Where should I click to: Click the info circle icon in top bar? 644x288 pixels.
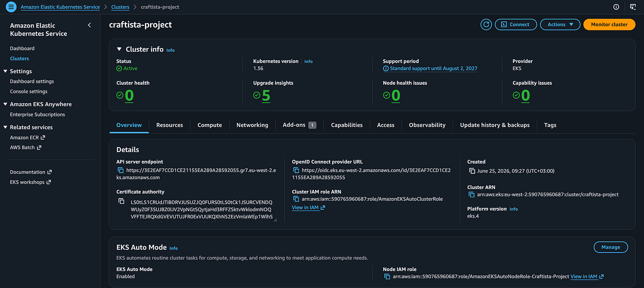tap(616, 7)
